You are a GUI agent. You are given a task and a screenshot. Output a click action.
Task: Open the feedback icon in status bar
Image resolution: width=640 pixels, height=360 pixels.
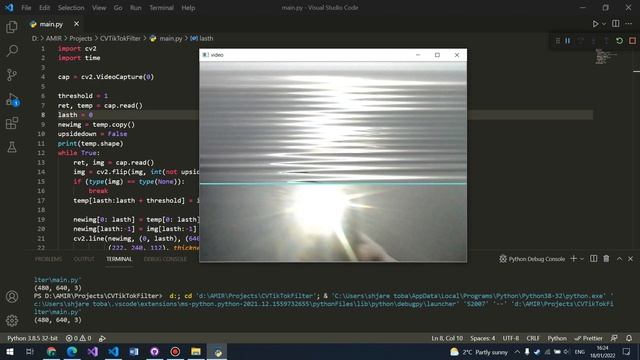614,338
